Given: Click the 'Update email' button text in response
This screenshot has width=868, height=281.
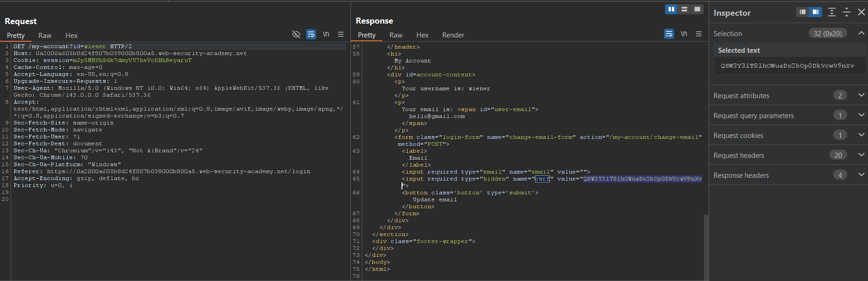Looking at the screenshot, I should [x=435, y=200].
